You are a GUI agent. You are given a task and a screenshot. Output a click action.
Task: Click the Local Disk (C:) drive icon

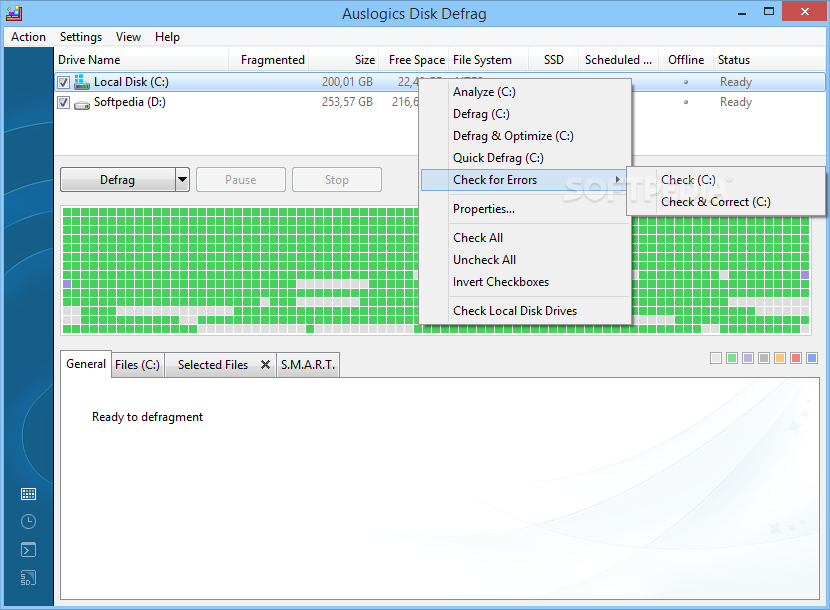(x=82, y=82)
